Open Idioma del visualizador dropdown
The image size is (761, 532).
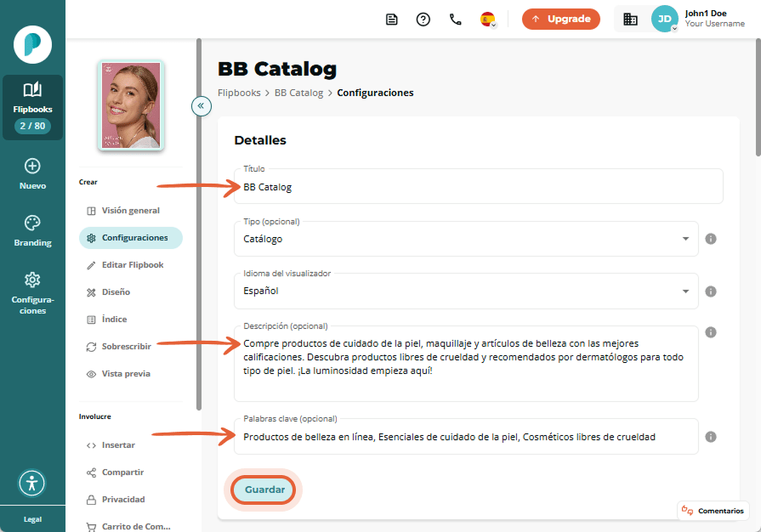(466, 291)
